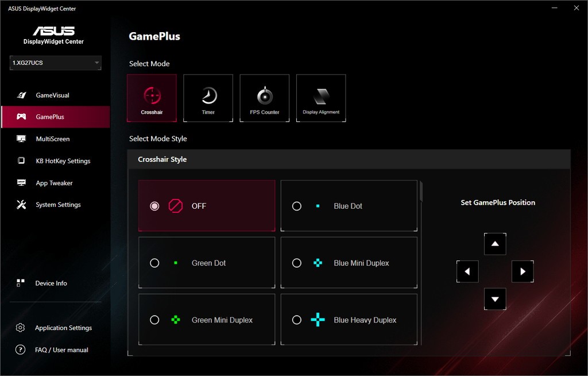Image resolution: width=588 pixels, height=376 pixels.
Task: Open the System Settings menu item
Action: pyautogui.click(x=56, y=205)
